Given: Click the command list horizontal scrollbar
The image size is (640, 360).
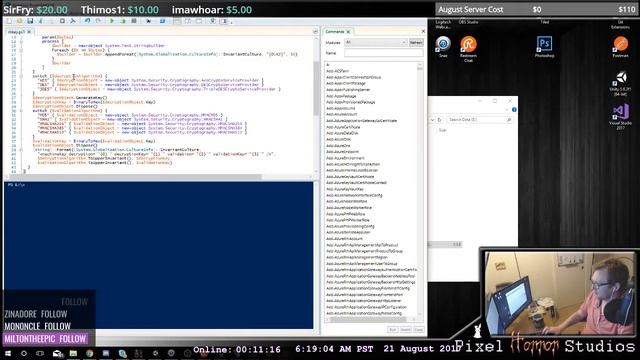Looking at the screenshot, I should point(371,320).
